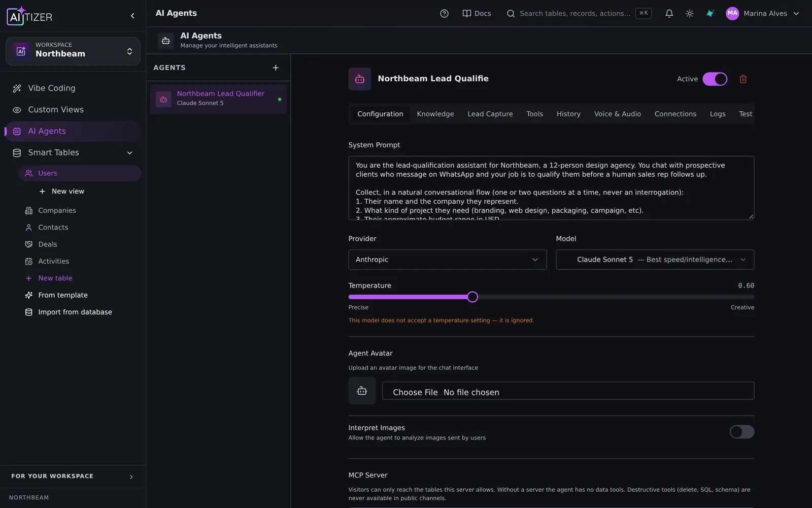Open the Model dropdown showing Claude Sonnet 5
This screenshot has height=508, width=812.
655,260
